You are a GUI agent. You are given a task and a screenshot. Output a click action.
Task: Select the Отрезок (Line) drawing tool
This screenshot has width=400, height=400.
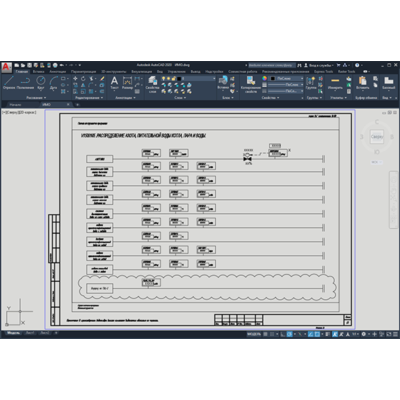(x=9, y=82)
